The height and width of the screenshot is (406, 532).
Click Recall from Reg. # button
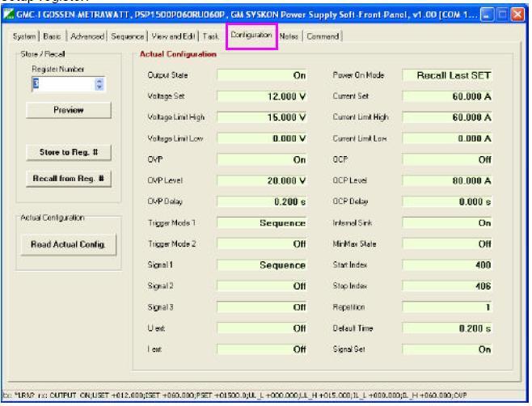point(69,179)
